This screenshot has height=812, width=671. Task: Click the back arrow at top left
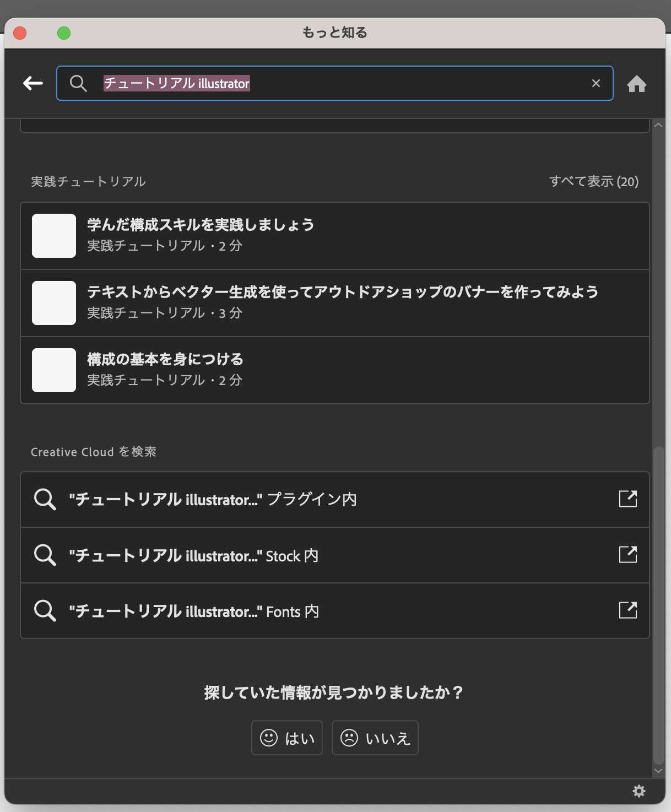(31, 83)
